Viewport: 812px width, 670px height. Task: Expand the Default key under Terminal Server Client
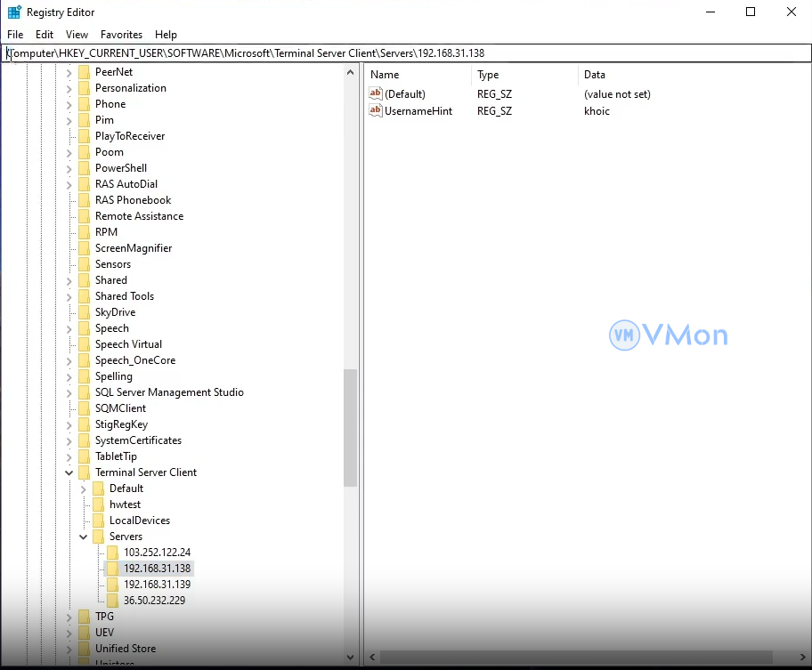(84, 488)
